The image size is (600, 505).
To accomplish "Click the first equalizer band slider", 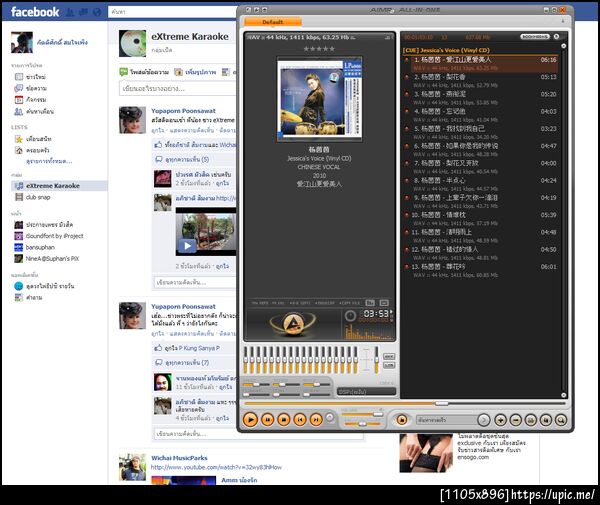I will pyautogui.click(x=246, y=360).
